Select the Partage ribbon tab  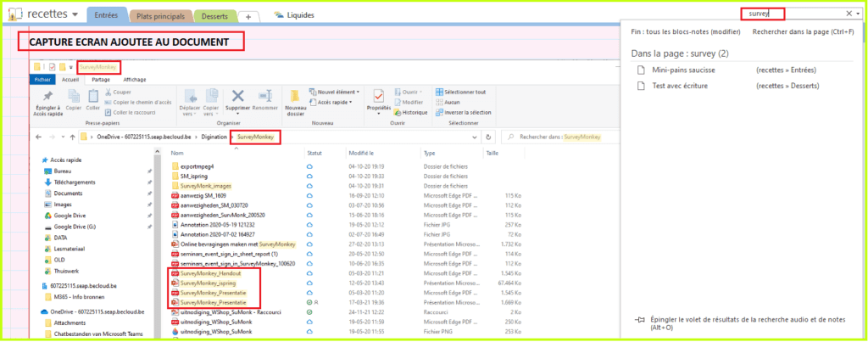[101, 79]
